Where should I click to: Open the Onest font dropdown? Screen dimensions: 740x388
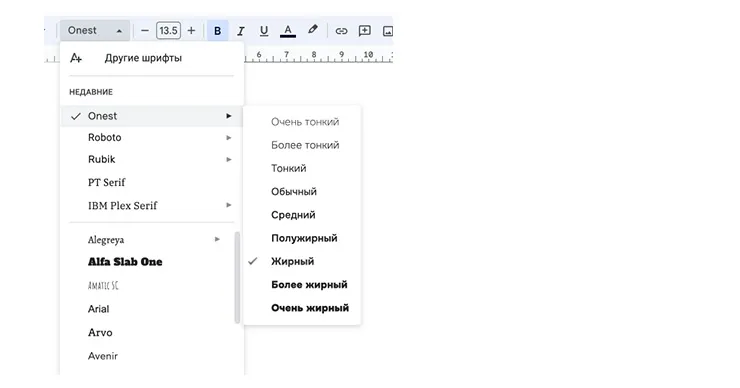tap(95, 31)
